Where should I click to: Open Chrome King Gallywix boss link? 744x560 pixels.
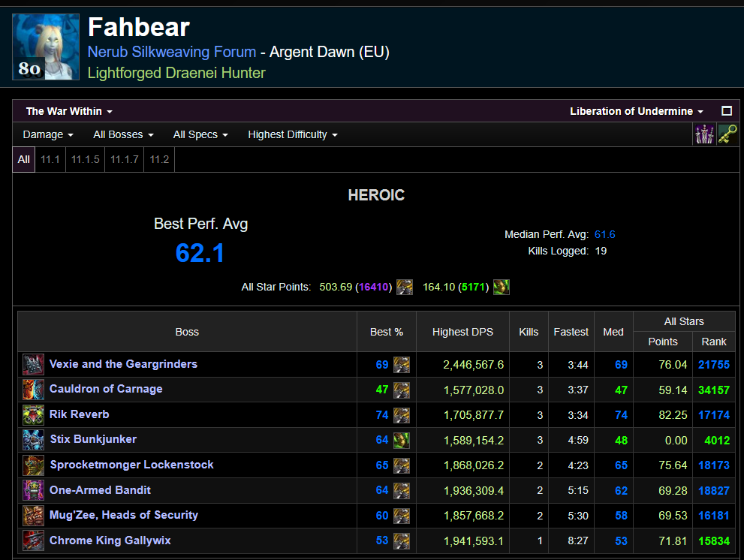pyautogui.click(x=110, y=540)
